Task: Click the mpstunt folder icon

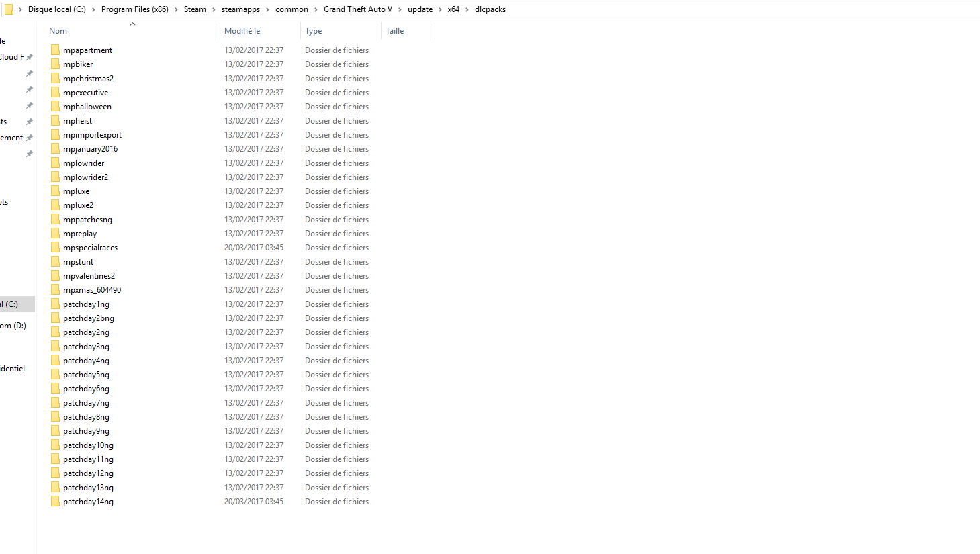Action: (55, 261)
